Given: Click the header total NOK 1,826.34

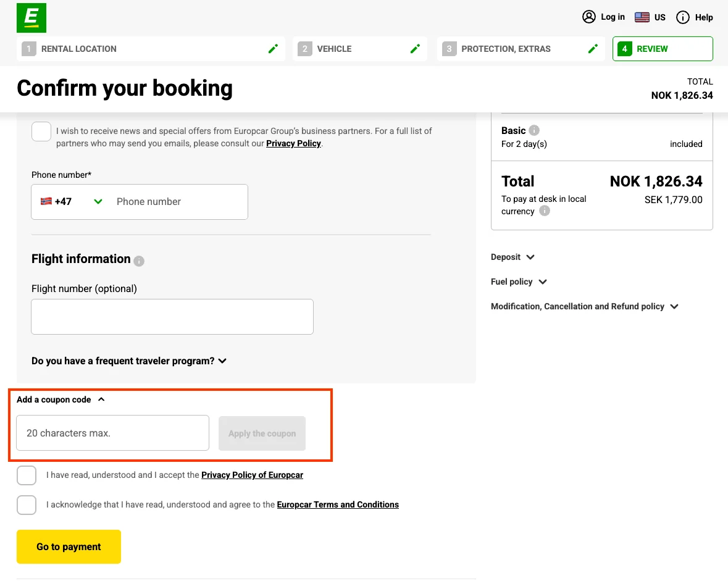Looking at the screenshot, I should pos(682,95).
